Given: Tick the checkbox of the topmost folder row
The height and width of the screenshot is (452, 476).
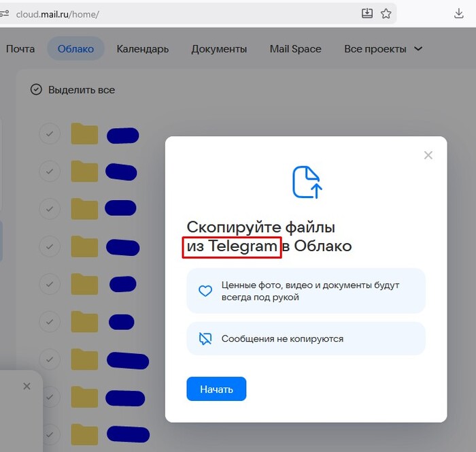Looking at the screenshot, I should (x=50, y=133).
